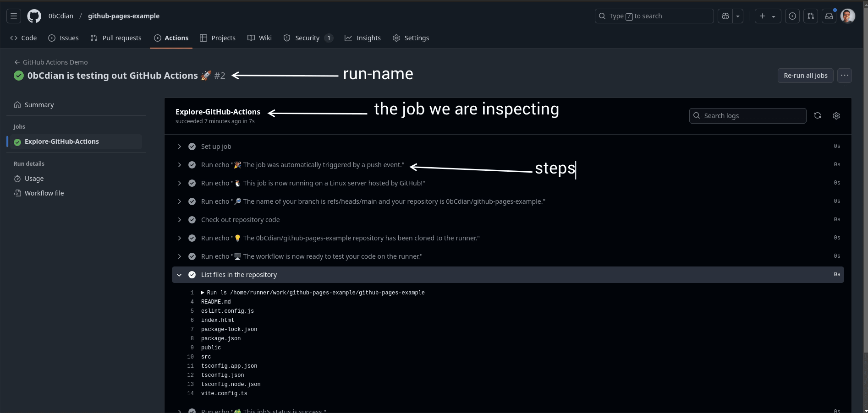Focus the Search logs field

[747, 116]
